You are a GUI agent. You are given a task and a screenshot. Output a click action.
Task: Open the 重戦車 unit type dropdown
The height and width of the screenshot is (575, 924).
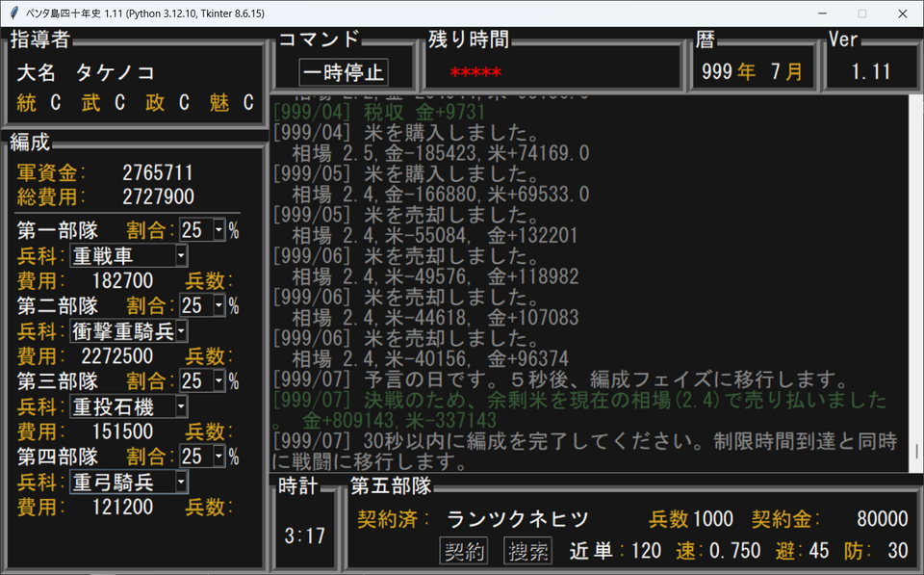click(181, 255)
